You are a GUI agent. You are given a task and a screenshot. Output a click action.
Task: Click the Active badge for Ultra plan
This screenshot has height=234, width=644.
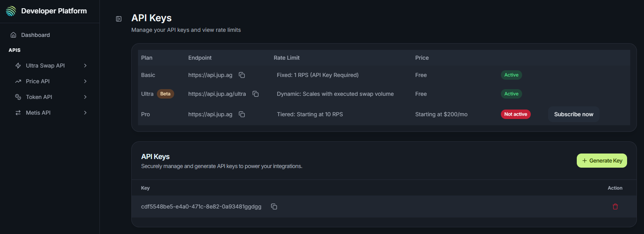[x=511, y=94]
